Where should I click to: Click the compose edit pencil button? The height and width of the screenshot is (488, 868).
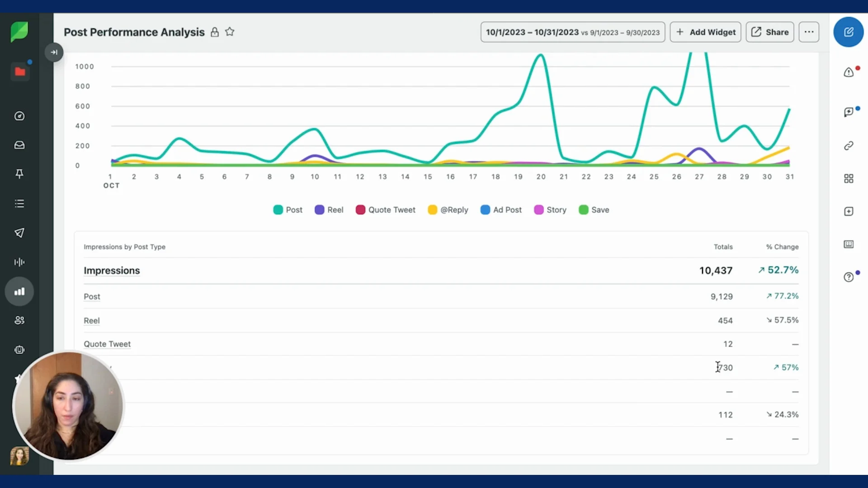[x=849, y=32]
